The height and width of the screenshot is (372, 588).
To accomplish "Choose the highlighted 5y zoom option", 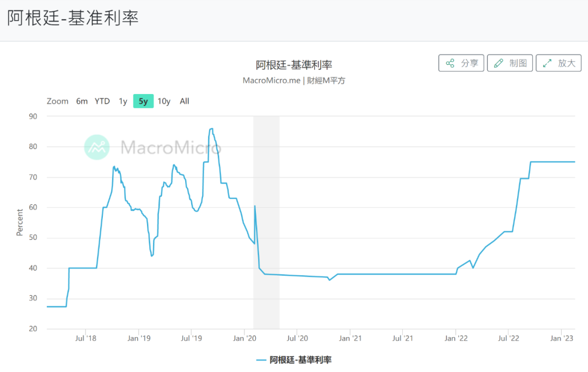I will click(x=143, y=101).
